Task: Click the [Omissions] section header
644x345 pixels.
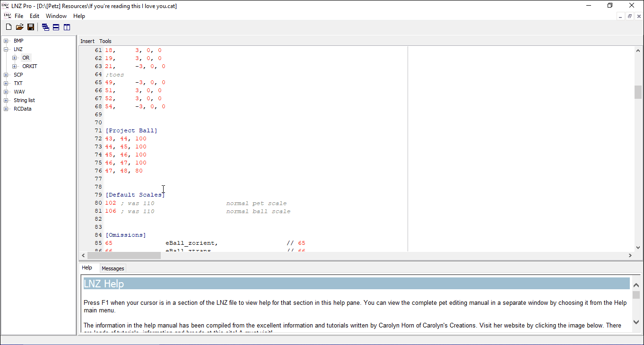Action: point(126,235)
